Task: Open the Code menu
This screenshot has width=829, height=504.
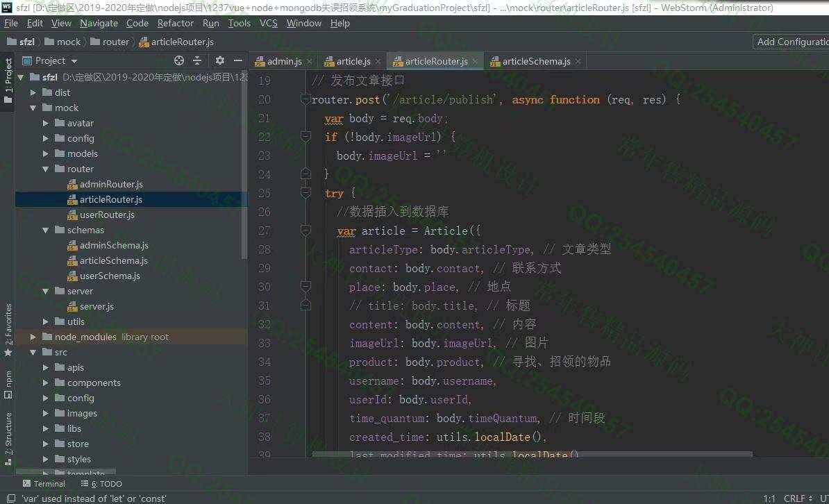Action: click(137, 24)
